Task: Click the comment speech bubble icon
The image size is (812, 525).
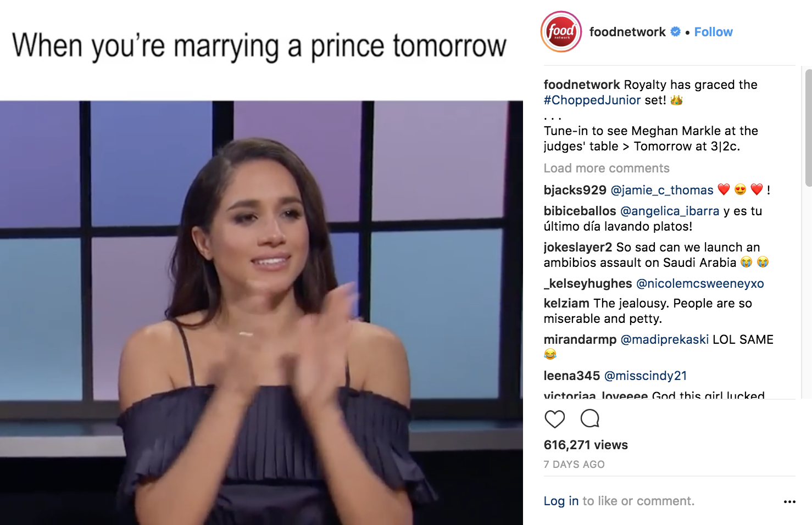Action: [x=590, y=418]
